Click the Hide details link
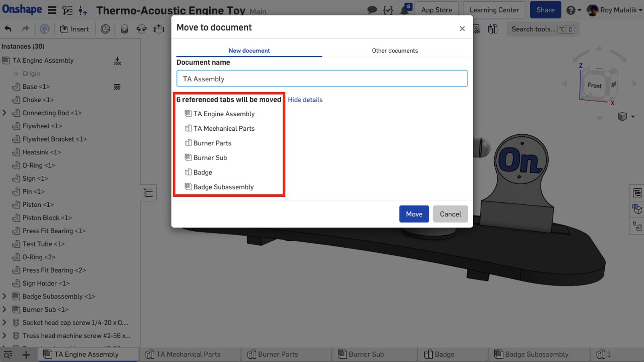This screenshot has height=362, width=644. 305,100
